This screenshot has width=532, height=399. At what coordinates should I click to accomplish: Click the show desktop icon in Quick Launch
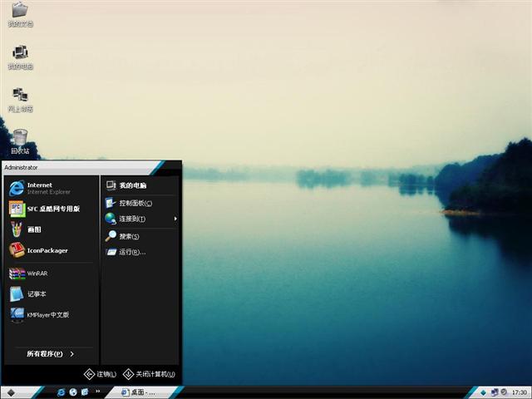click(85, 392)
